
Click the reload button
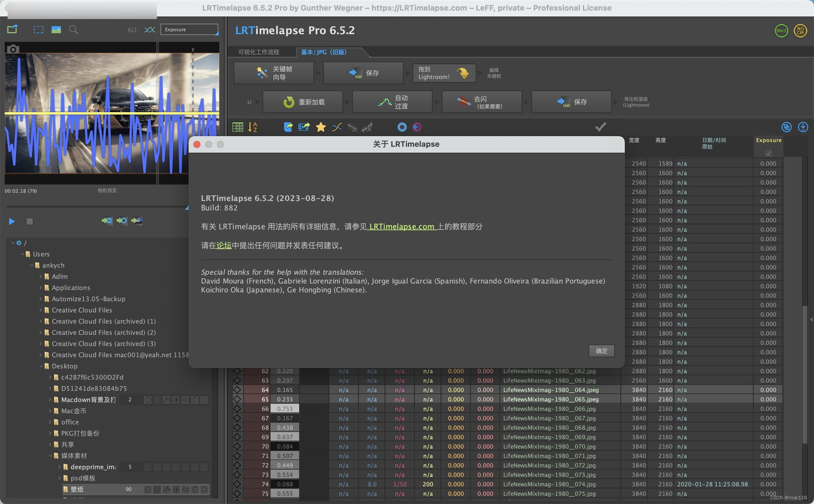point(303,102)
